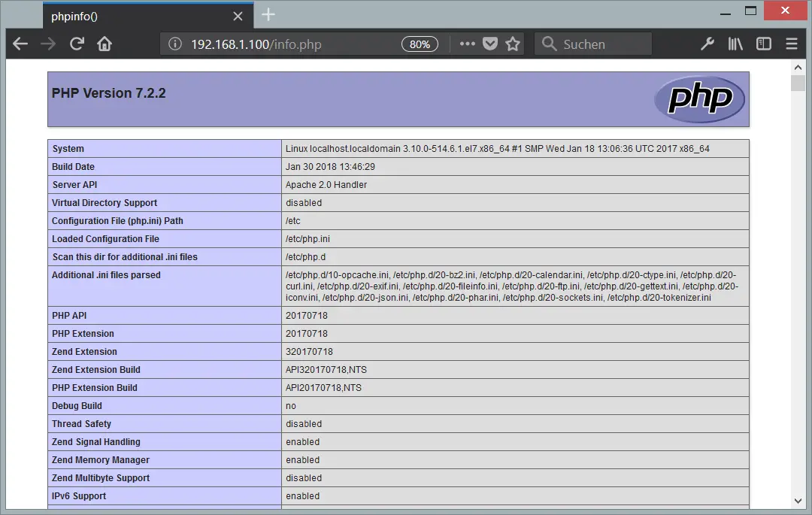Click the 'System' row label
The height and width of the screenshot is (515, 812).
coord(68,149)
